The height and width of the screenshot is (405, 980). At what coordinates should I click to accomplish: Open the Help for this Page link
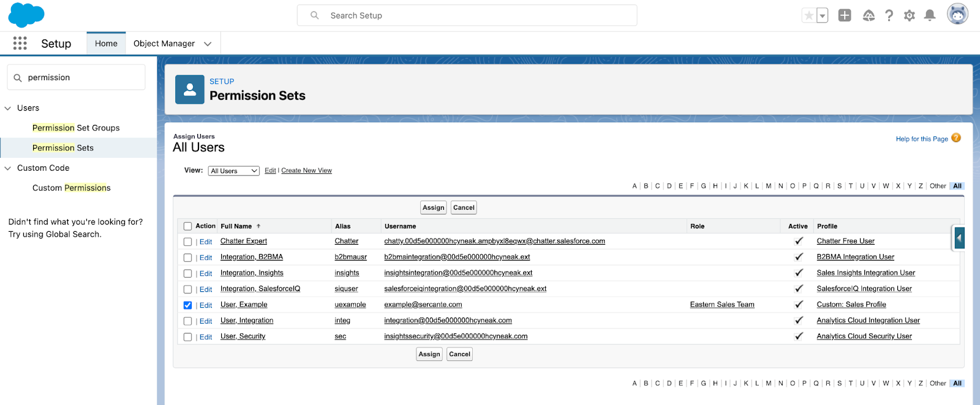coord(922,139)
